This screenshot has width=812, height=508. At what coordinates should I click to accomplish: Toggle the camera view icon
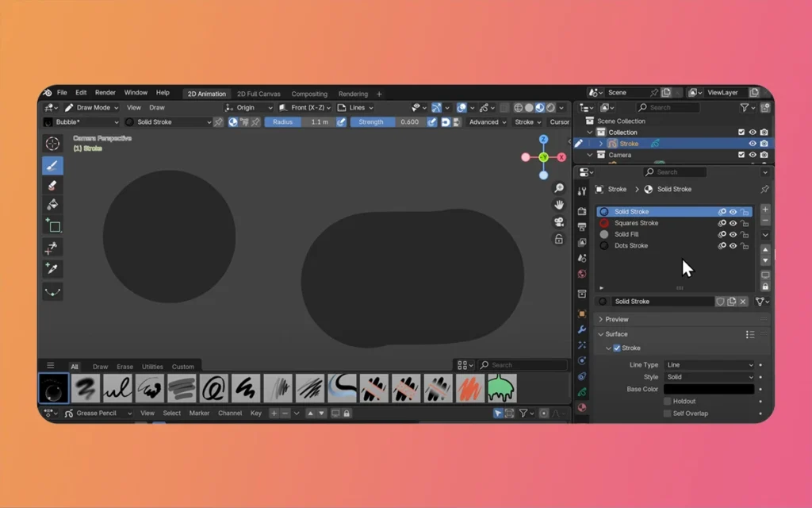click(559, 222)
